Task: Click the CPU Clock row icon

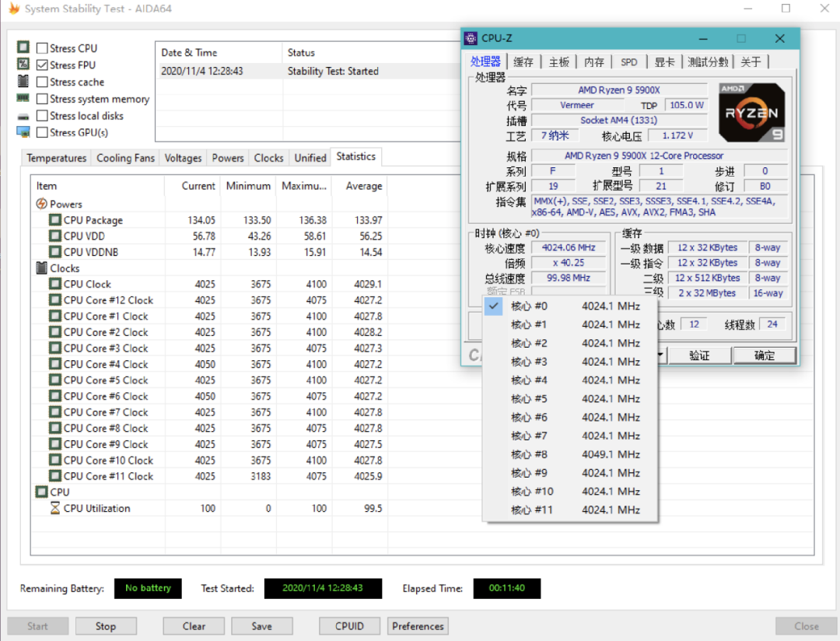Action: tap(54, 283)
